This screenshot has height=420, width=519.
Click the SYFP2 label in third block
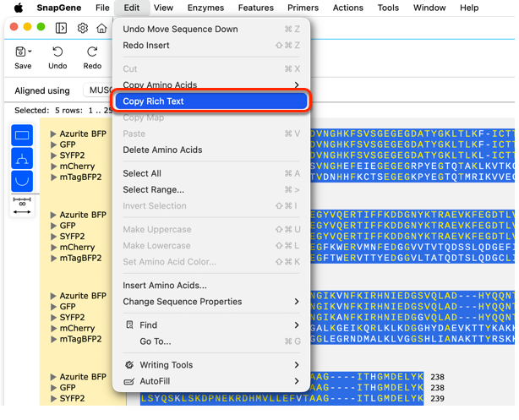click(x=72, y=318)
